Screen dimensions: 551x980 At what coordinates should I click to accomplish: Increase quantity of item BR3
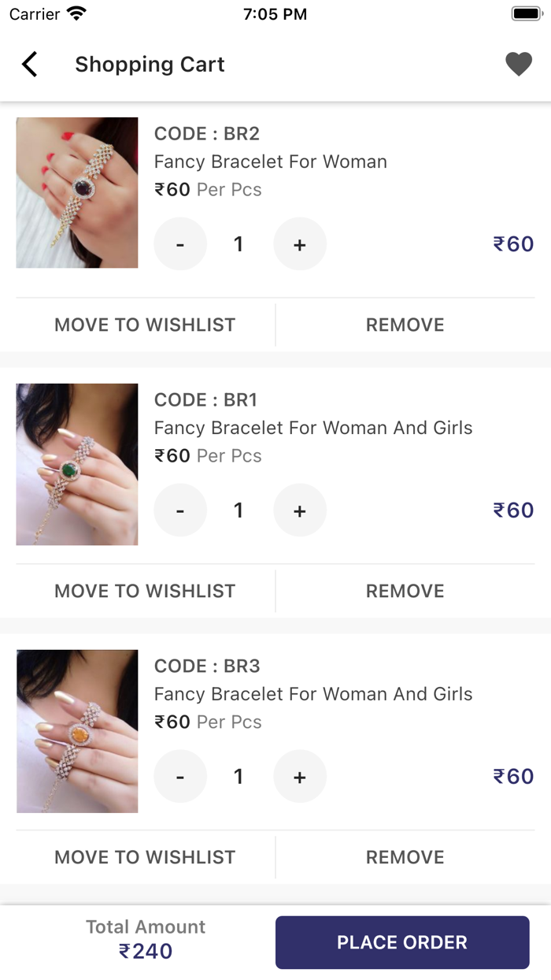[300, 776]
